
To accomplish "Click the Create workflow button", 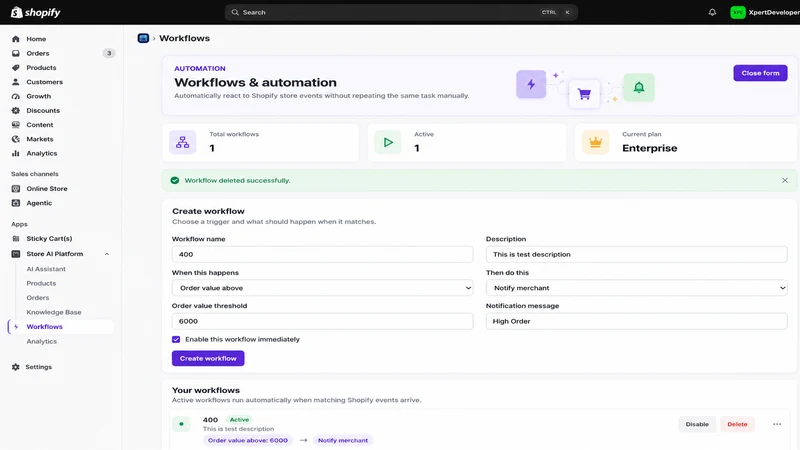I will [208, 358].
